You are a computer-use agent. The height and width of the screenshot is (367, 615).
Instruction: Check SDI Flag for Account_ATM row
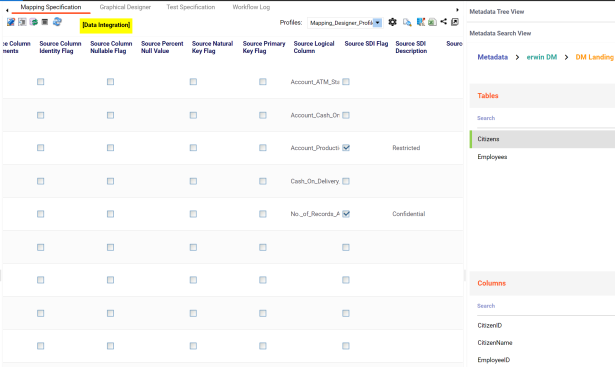346,82
